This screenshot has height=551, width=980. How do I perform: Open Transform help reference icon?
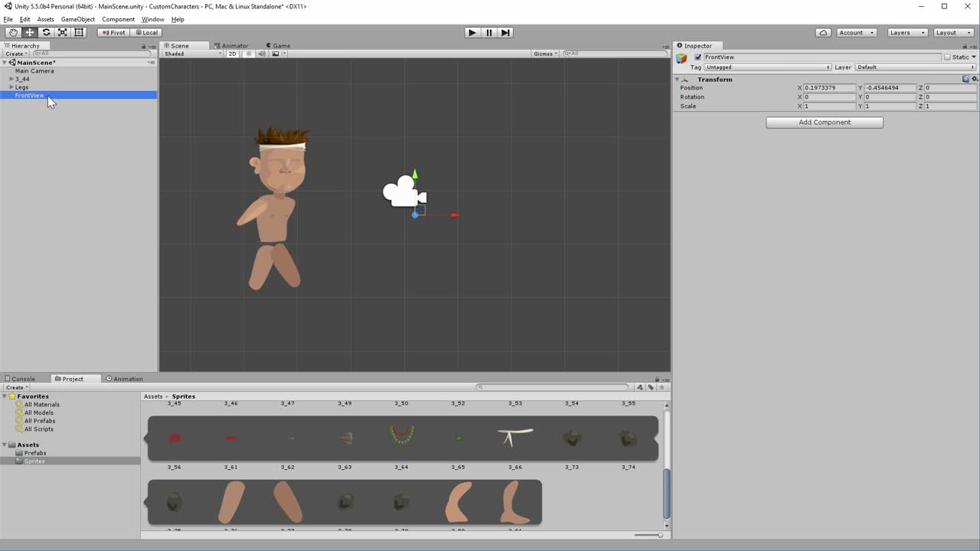point(966,79)
